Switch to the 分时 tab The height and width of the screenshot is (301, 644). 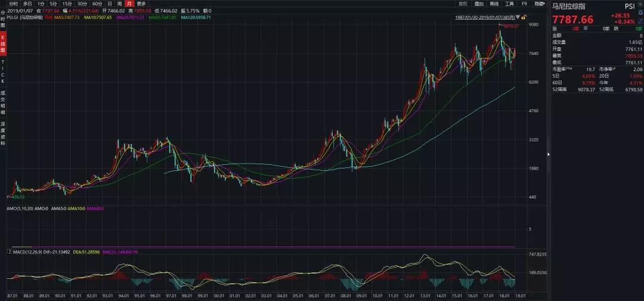[x=13, y=4]
